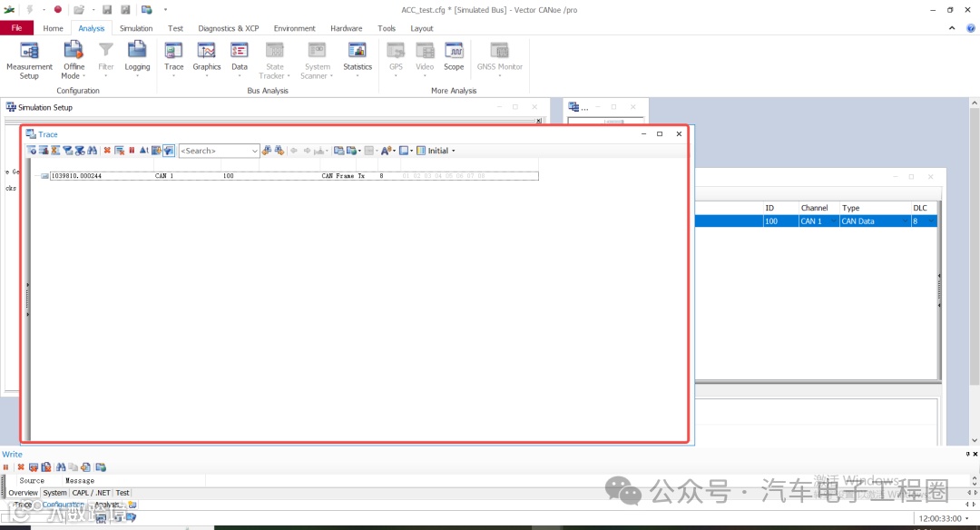The image size is (980, 530).
Task: Open the Graphics analysis window
Action: (206, 57)
